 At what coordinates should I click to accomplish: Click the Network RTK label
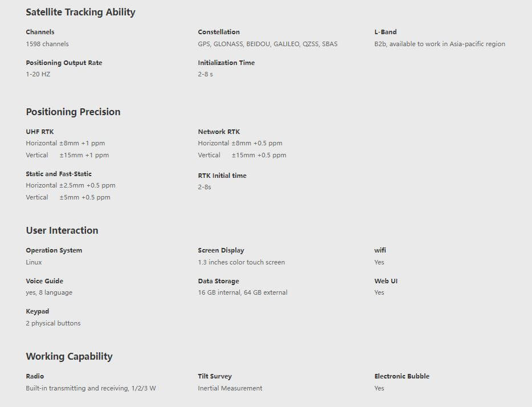click(219, 132)
